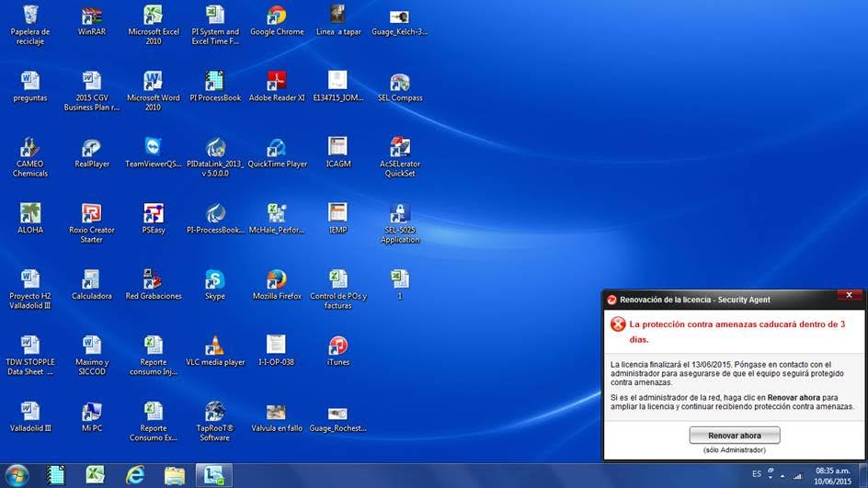Launch Microsoft Word 2010 shortcut
Screen dimensions: 868x488
[x=154, y=91]
